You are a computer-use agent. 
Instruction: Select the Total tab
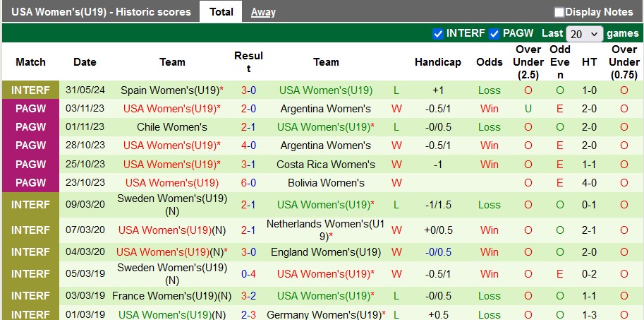(221, 12)
